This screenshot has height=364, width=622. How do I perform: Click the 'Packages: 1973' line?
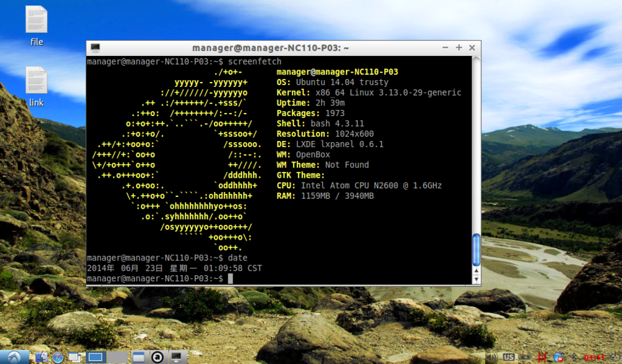coord(310,113)
